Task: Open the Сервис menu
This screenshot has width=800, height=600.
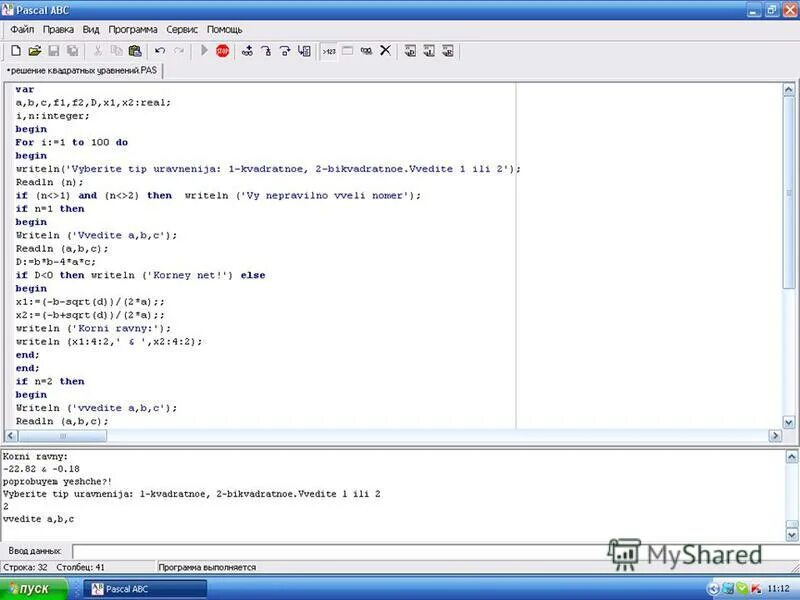Action: [x=182, y=30]
